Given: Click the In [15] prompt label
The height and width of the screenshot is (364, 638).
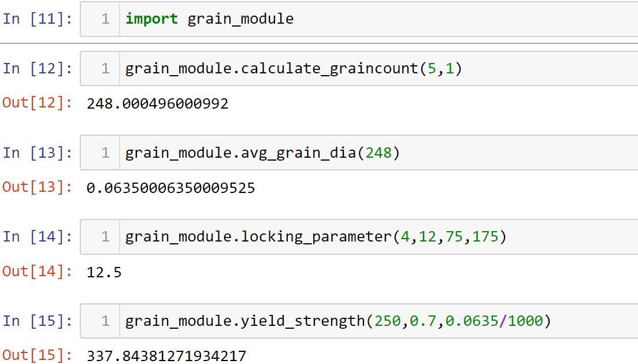Looking at the screenshot, I should (x=38, y=321).
